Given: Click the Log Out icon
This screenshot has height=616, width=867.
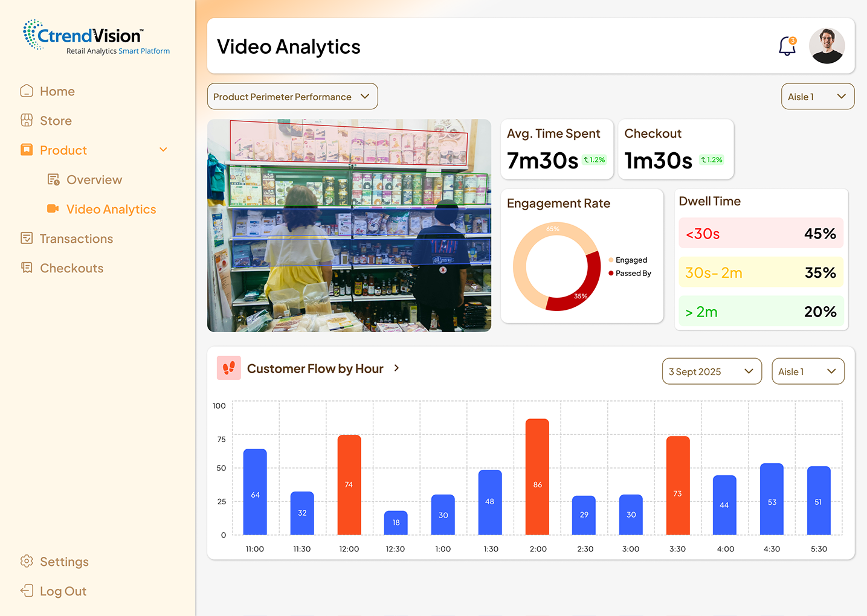Looking at the screenshot, I should tap(27, 591).
